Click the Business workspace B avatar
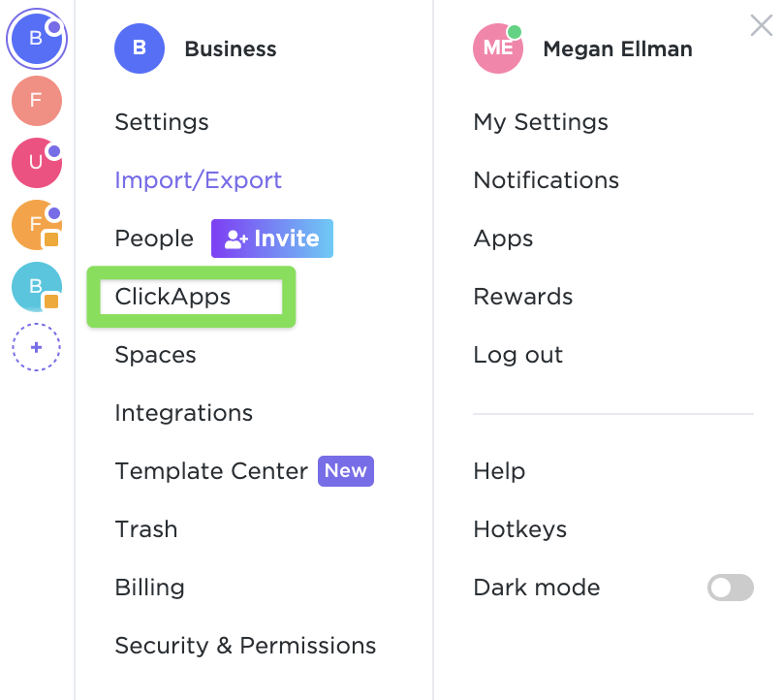This screenshot has height=700, width=783. 140,48
